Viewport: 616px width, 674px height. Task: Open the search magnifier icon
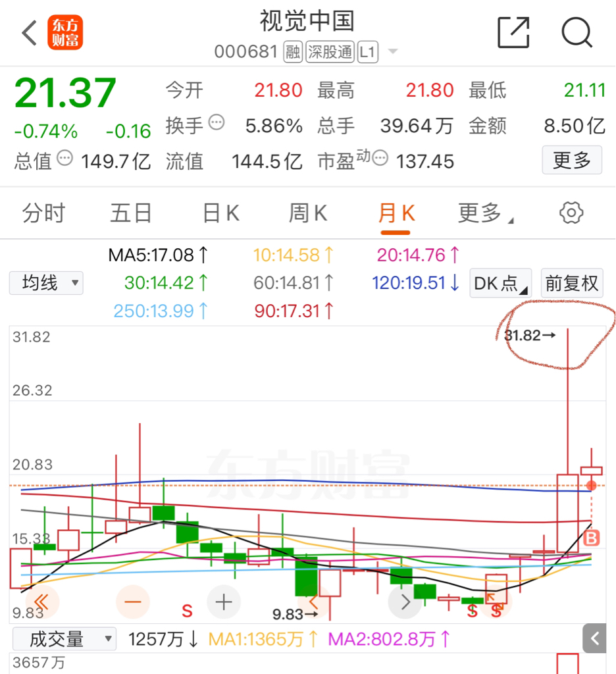577,32
